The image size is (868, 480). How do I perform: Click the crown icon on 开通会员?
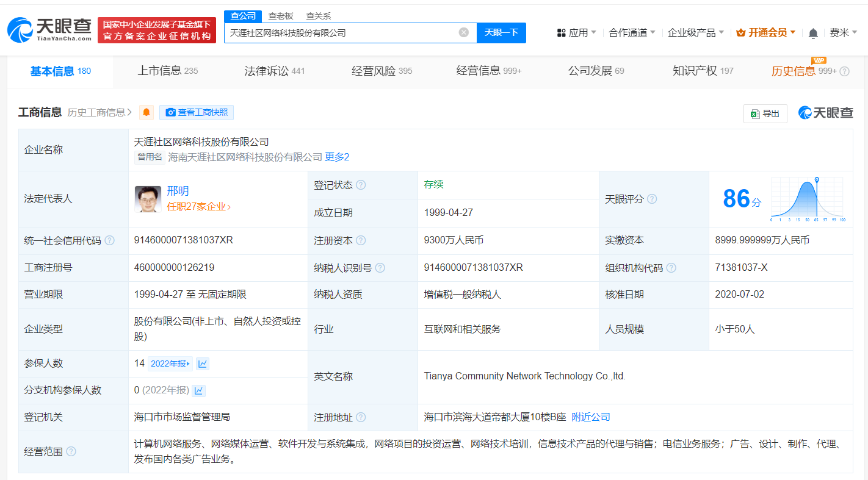(740, 32)
